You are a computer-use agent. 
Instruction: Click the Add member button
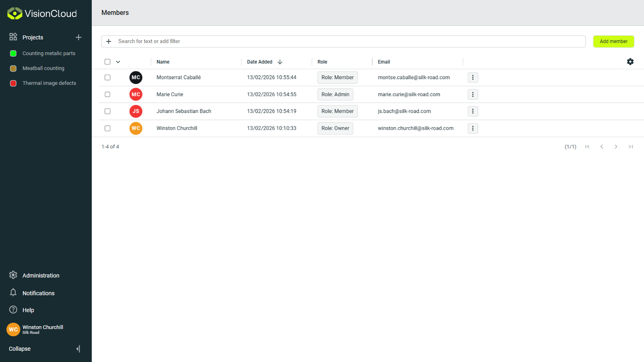pyautogui.click(x=613, y=41)
